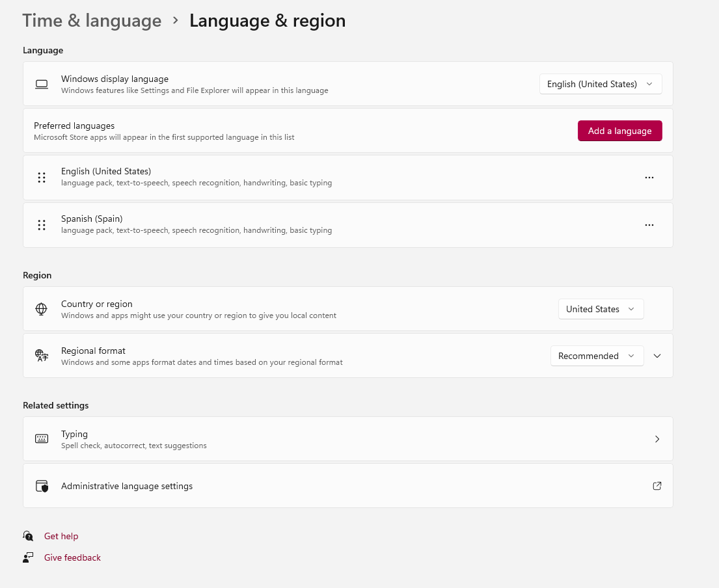The image size is (719, 588).
Task: Click the Windows display language label
Action: point(115,79)
